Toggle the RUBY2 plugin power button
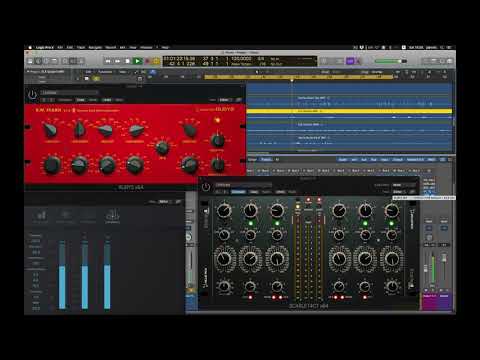 pos(32,95)
